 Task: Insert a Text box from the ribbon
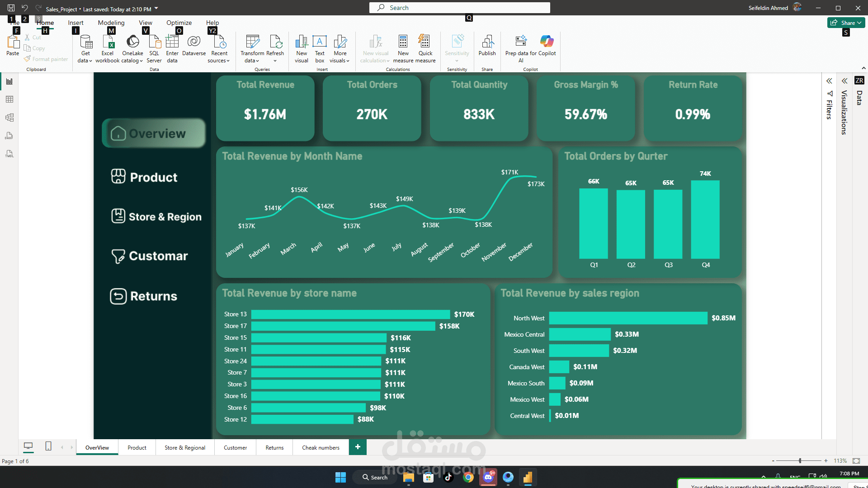coord(320,42)
